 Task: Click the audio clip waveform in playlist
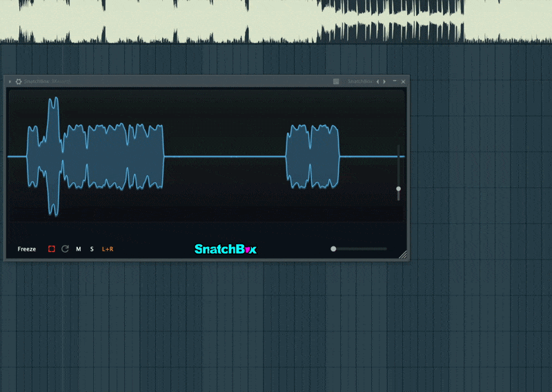[276, 21]
